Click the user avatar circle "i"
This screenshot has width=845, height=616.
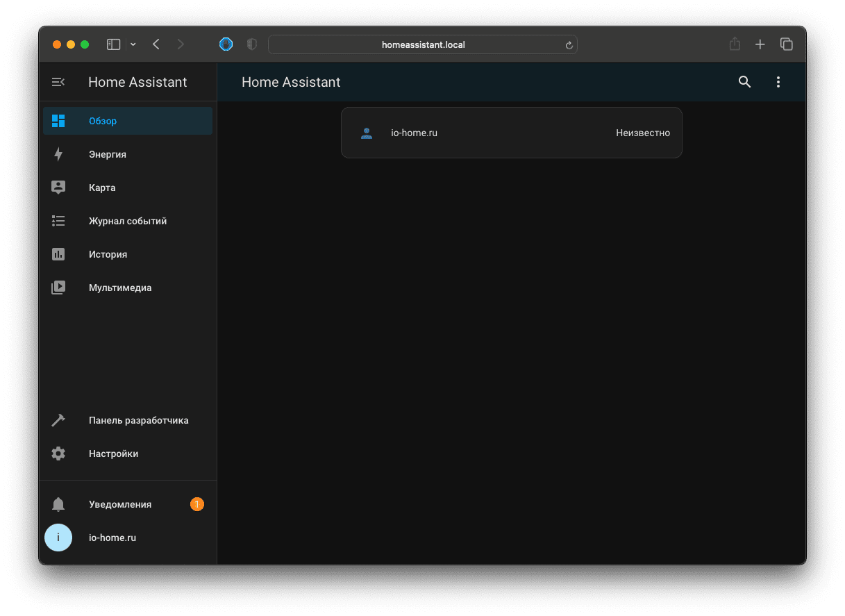click(x=58, y=538)
